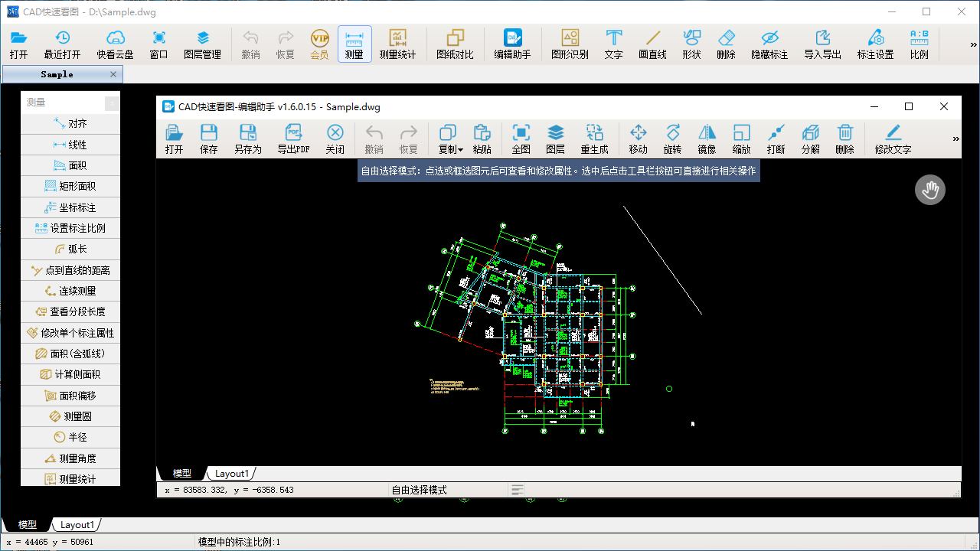This screenshot has height=551, width=980.
Task: Expand the edit assistant toolbar overflow chevron
Action: pos(955,139)
